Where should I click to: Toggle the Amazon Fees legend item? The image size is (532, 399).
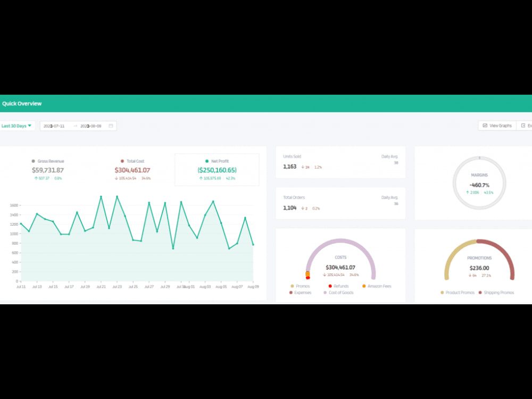(x=377, y=286)
